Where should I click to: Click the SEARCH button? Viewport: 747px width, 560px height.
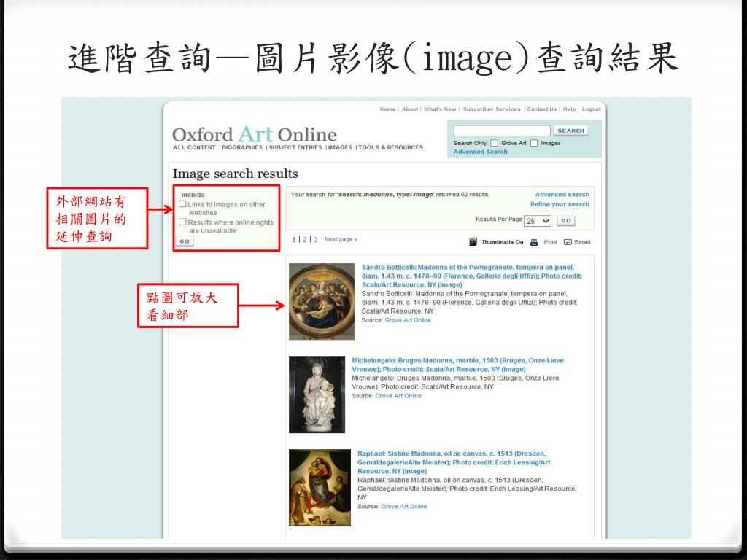click(x=570, y=131)
